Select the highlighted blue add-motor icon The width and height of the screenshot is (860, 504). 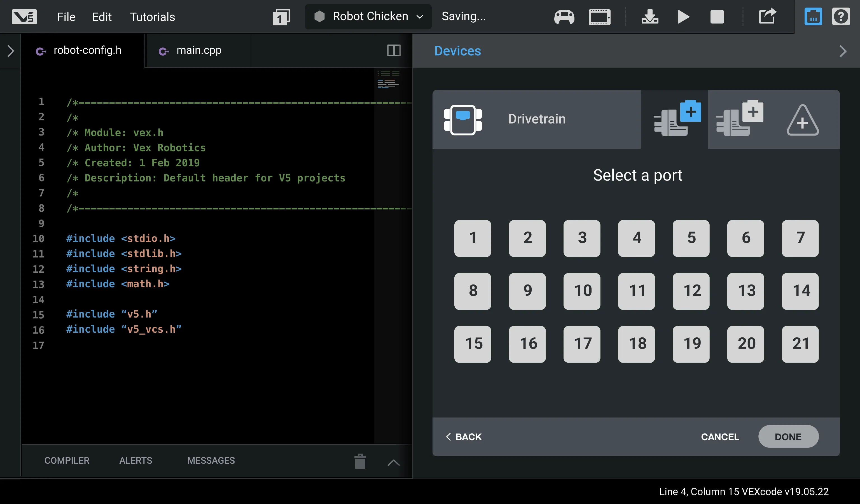tap(677, 119)
